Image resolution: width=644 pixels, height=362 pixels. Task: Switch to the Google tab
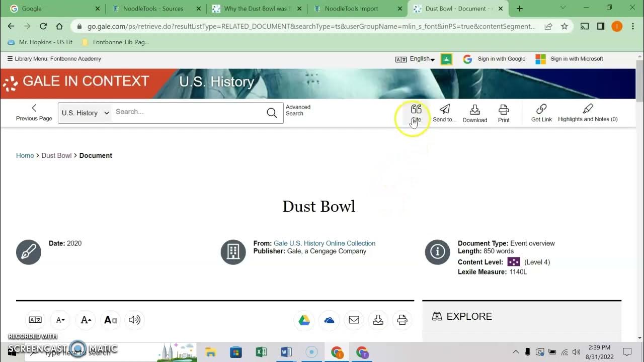(53, 9)
